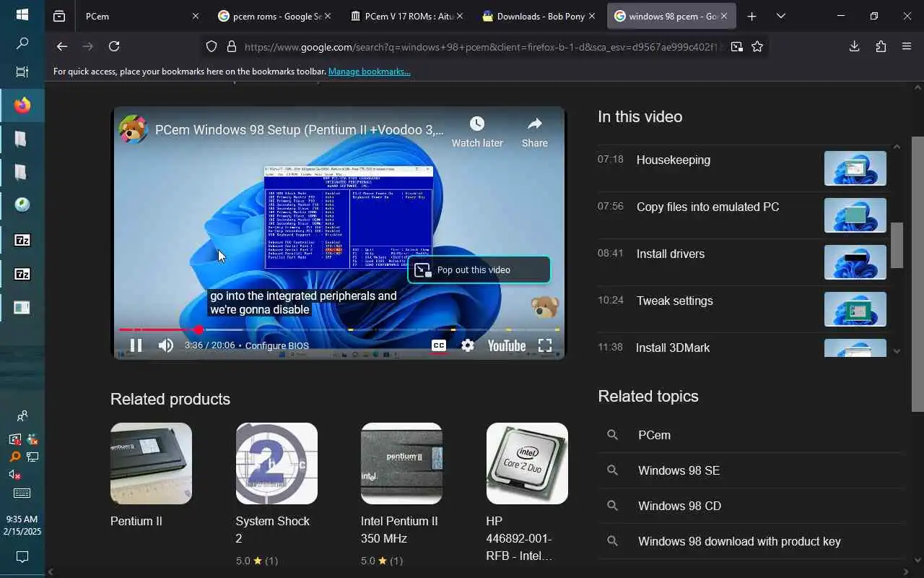Jump to the Install drivers chapter
This screenshot has width=924, height=578.
tap(741, 262)
